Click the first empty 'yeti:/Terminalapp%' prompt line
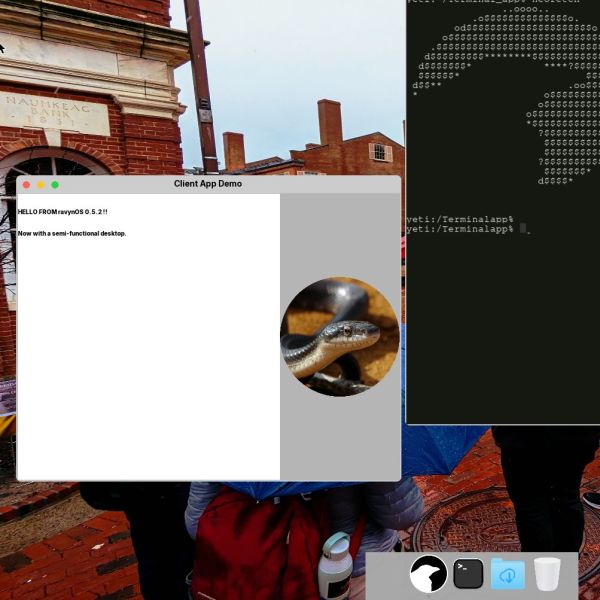This screenshot has height=600, width=600. pyautogui.click(x=460, y=219)
